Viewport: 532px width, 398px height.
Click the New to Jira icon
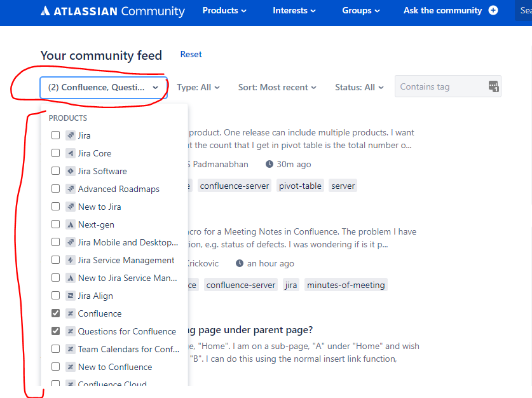(70, 207)
